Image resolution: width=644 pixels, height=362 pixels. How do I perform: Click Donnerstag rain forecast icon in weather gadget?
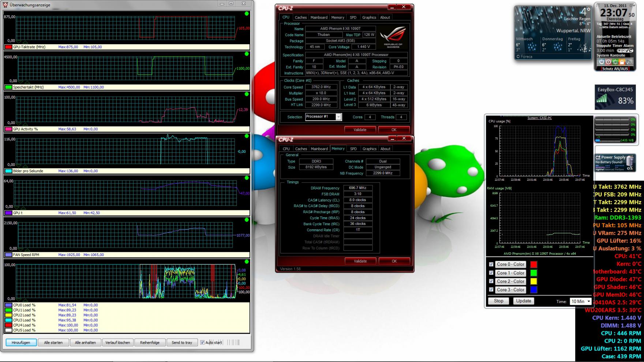pos(558,47)
